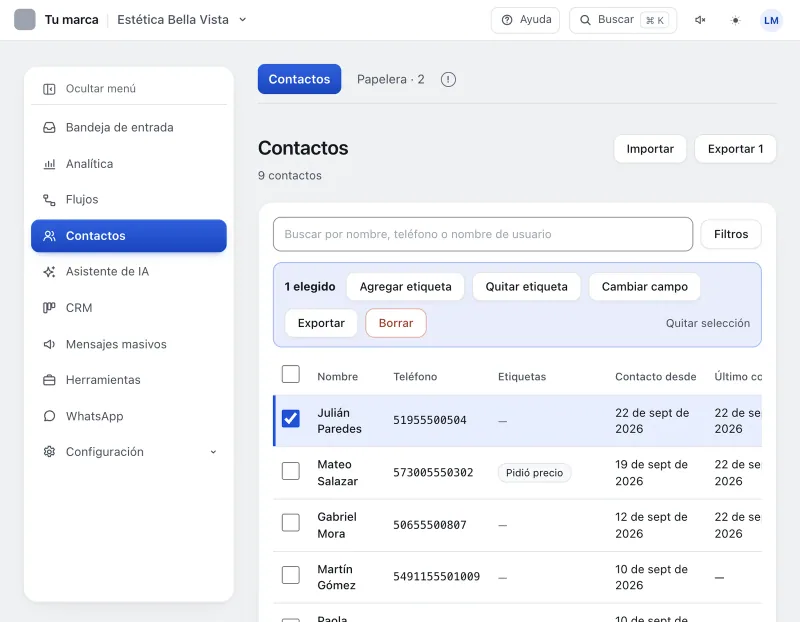Open Herramientas menu item
Screen dimensions: 800x622
pos(129,380)
